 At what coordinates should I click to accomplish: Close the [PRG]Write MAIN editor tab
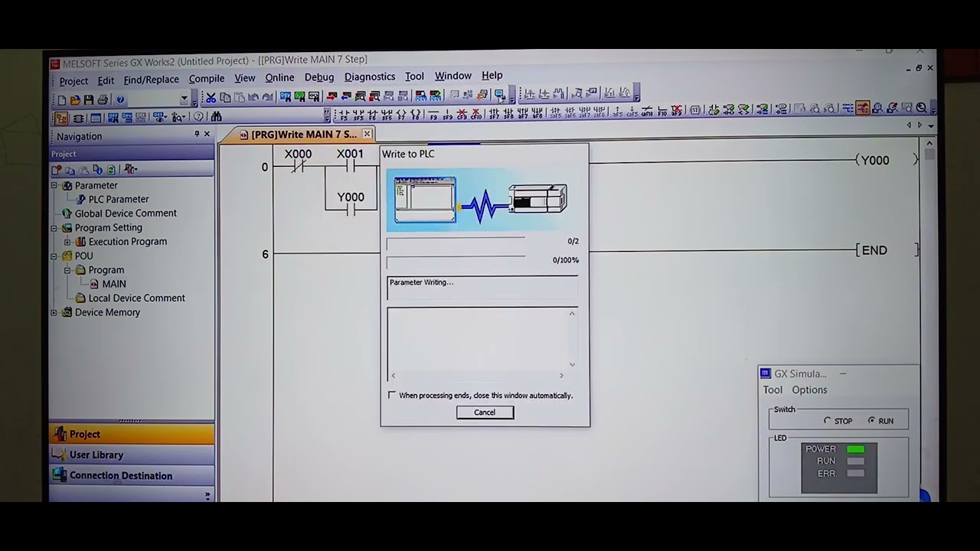click(367, 134)
